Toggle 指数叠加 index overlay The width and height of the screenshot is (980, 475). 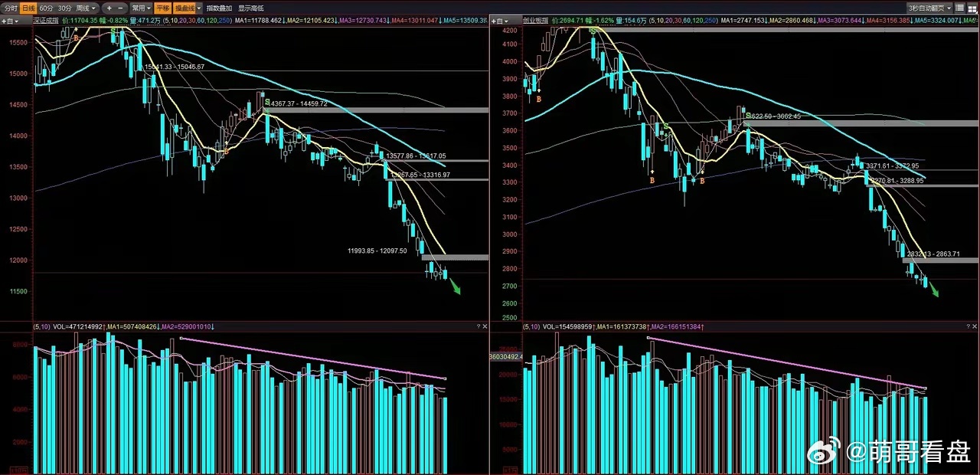click(219, 8)
